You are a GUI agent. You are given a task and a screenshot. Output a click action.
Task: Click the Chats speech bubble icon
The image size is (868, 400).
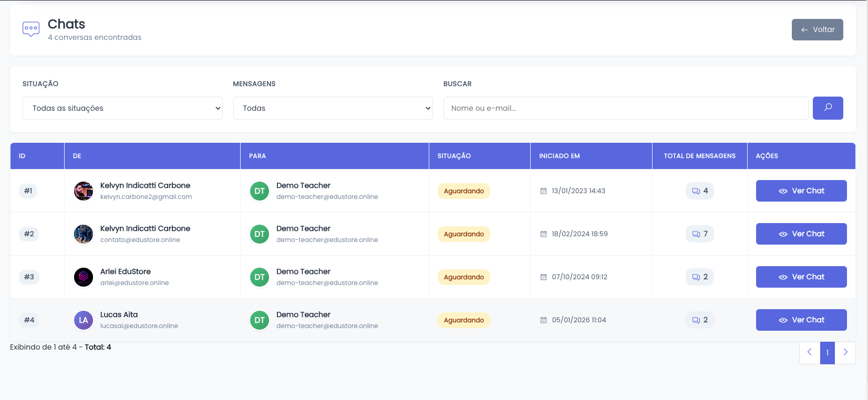tap(31, 29)
